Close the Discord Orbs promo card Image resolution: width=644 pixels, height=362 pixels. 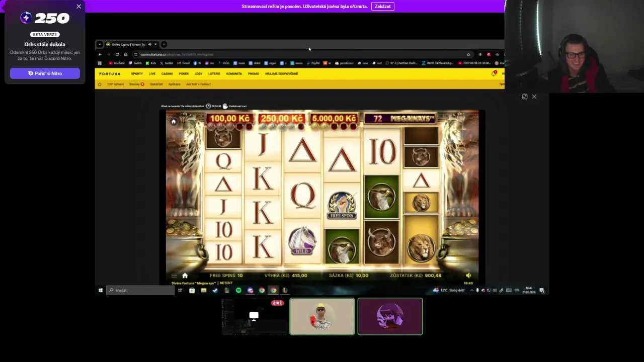click(x=78, y=7)
